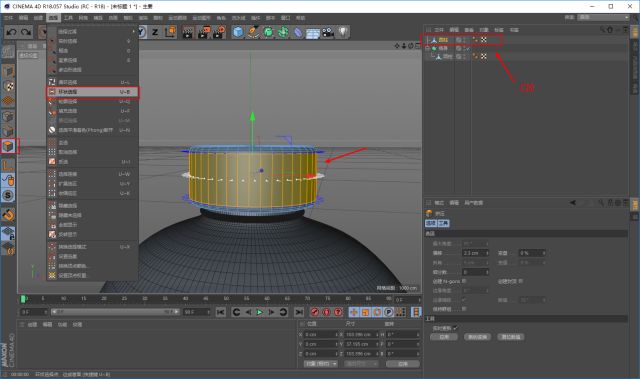Expand the Select Filter submenu arrow
This screenshot has height=379, width=640.
coord(133,31)
